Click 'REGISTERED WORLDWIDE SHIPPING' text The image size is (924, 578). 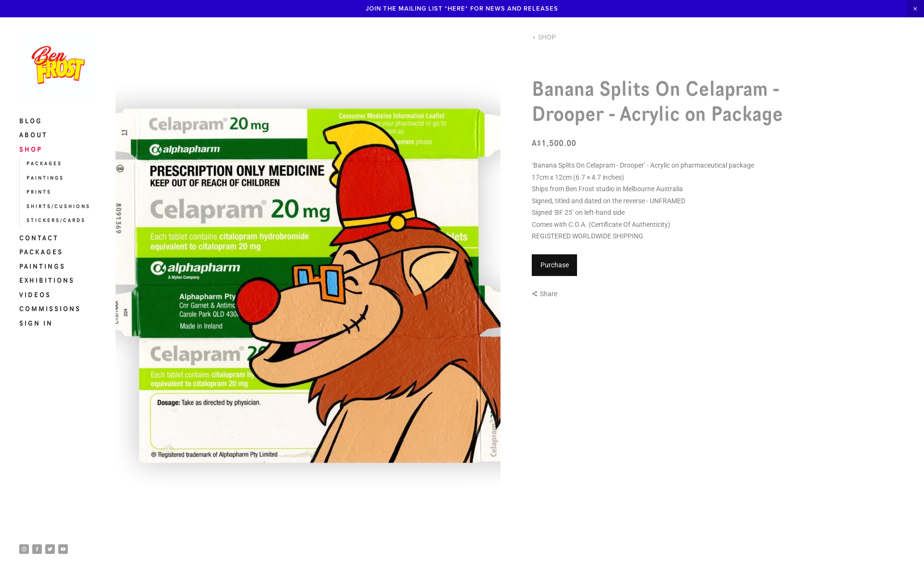click(x=587, y=236)
